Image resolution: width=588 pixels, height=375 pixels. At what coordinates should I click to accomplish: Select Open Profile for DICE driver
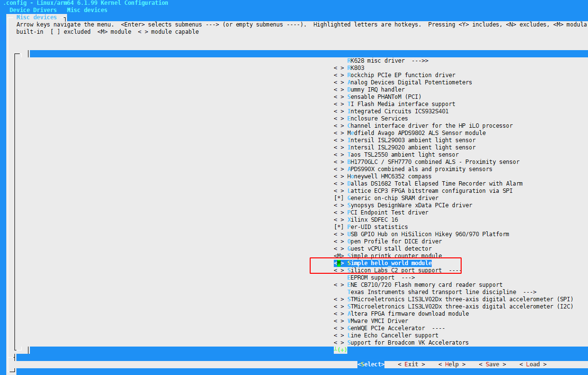pos(395,241)
